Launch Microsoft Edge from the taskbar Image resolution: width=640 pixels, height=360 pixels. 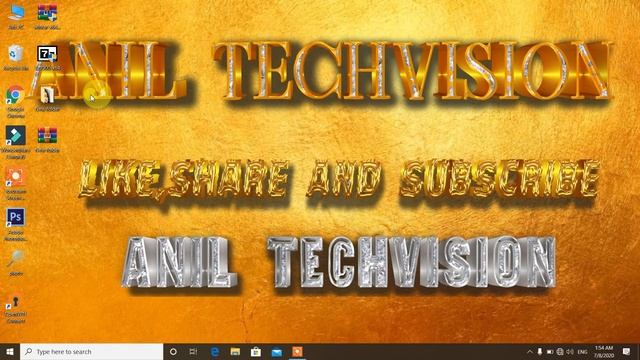[215, 351]
